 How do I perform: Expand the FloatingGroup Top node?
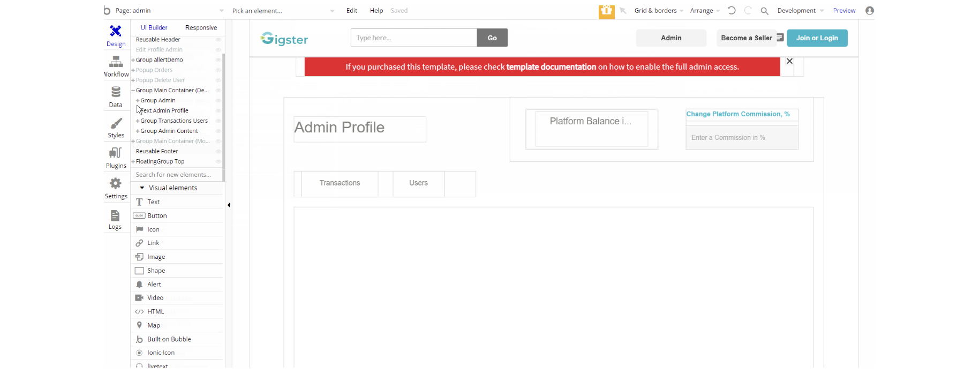pos(133,162)
